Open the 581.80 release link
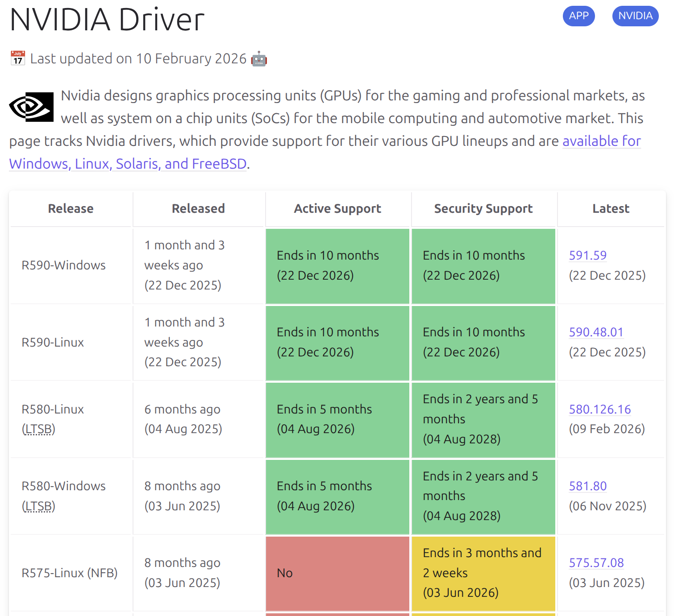The width and height of the screenshot is (674, 616). click(587, 486)
